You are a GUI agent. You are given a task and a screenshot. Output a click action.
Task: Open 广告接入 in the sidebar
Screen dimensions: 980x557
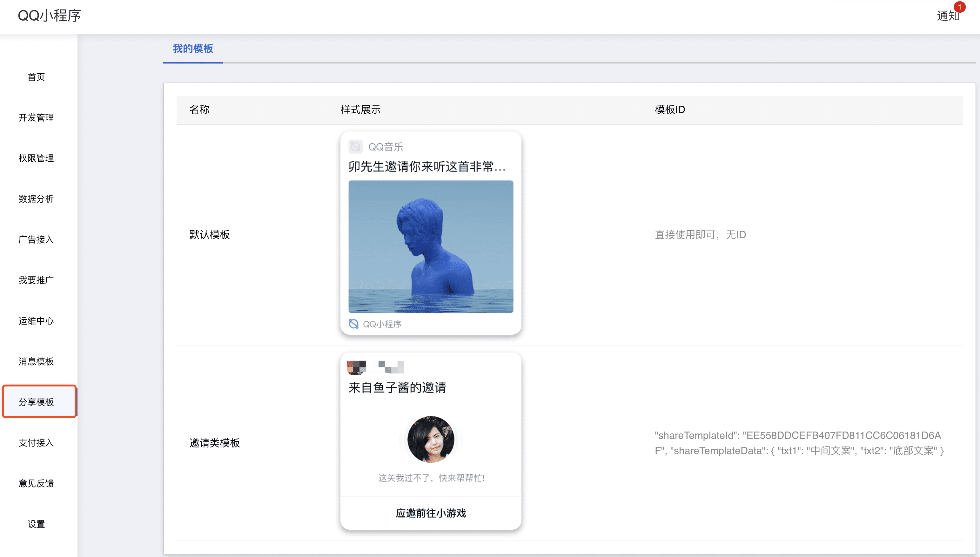coord(36,239)
